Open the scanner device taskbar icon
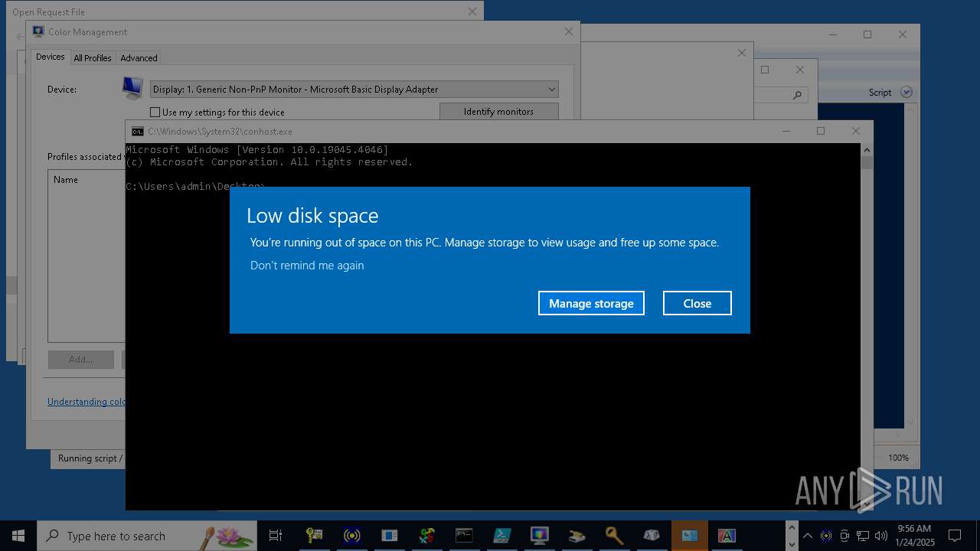980x551 pixels. click(577, 536)
